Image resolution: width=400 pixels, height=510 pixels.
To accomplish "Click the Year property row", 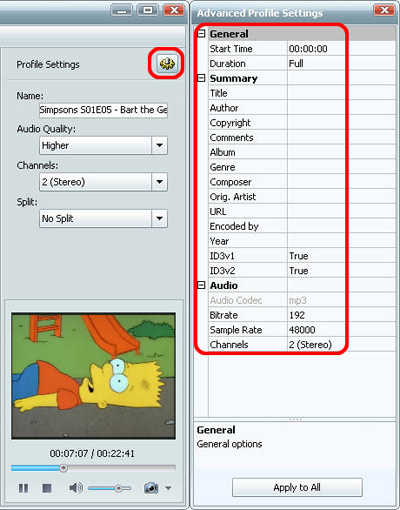I will [302, 241].
